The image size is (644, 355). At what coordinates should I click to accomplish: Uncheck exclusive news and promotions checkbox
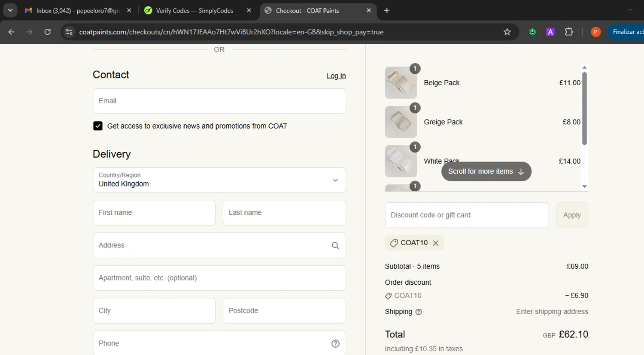coord(98,126)
